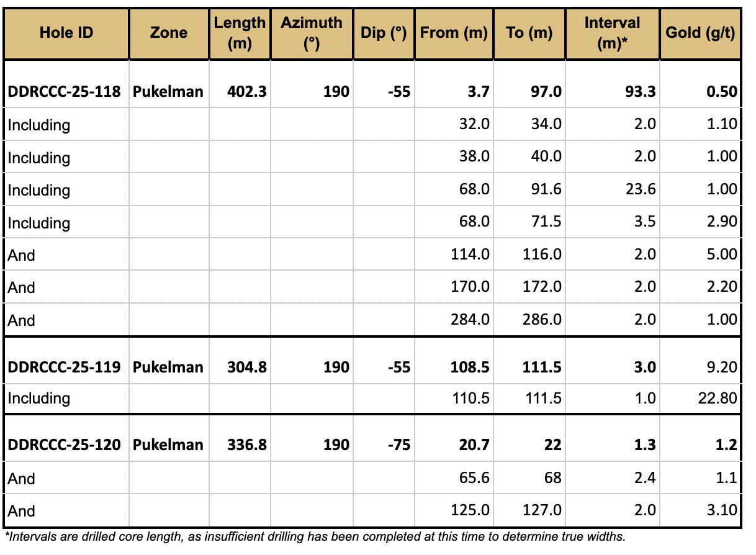Select the "From (m)" header cell
The width and height of the screenshot is (756, 555).
[454, 33]
